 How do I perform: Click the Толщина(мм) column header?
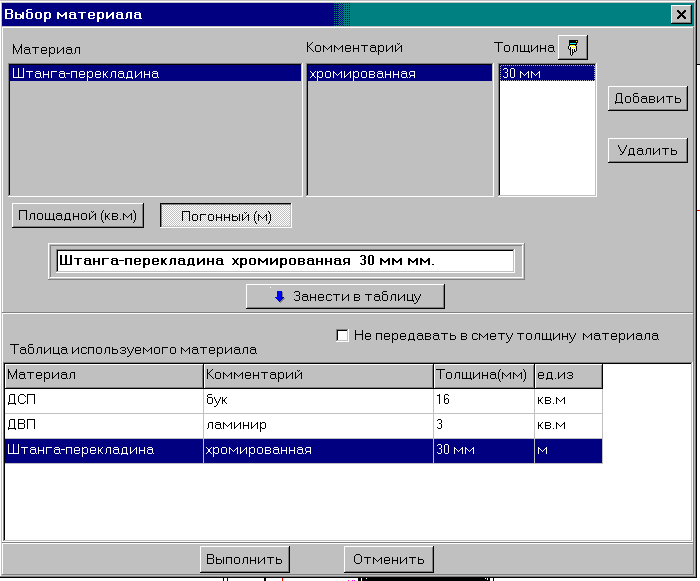click(484, 375)
